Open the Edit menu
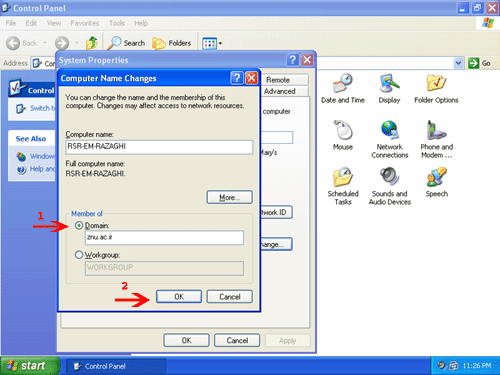 pos(31,23)
